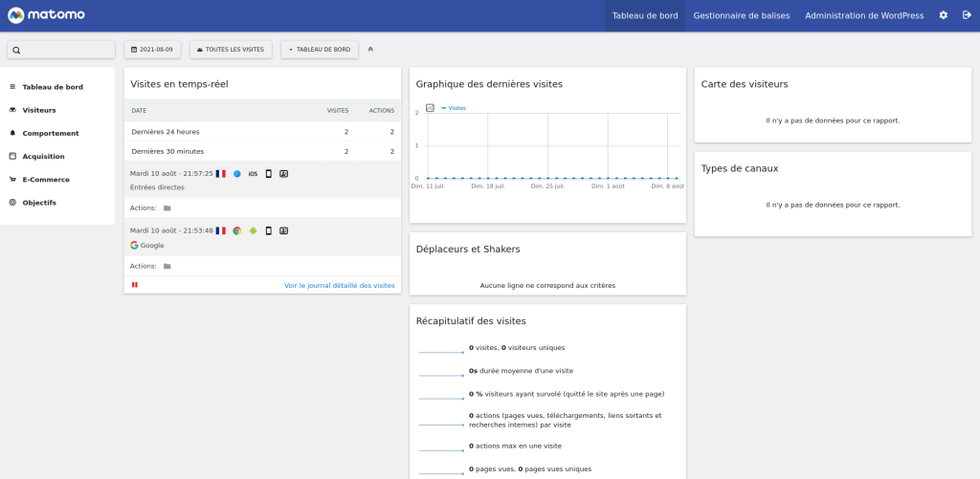Click the visitor profile icon for 21:57:25 visit
980x479 pixels.
point(284,174)
